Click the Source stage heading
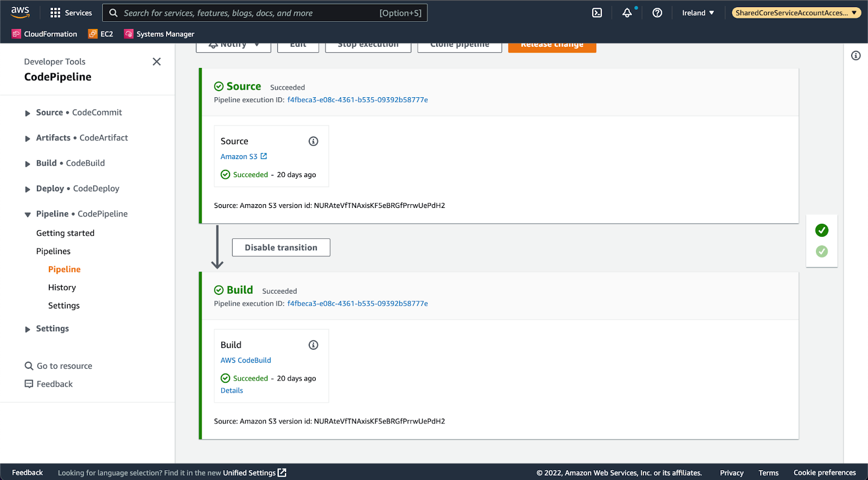The image size is (868, 480). pos(244,86)
